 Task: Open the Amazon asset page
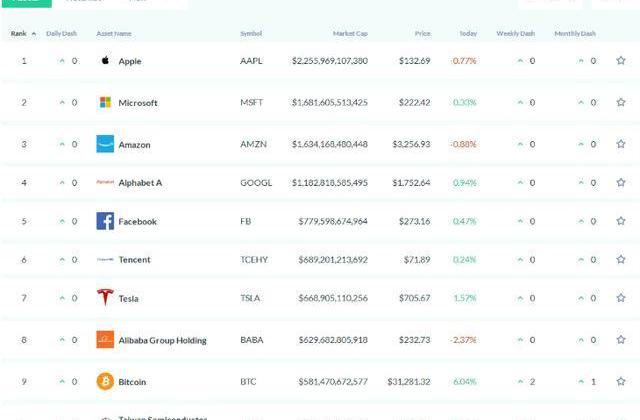(134, 144)
